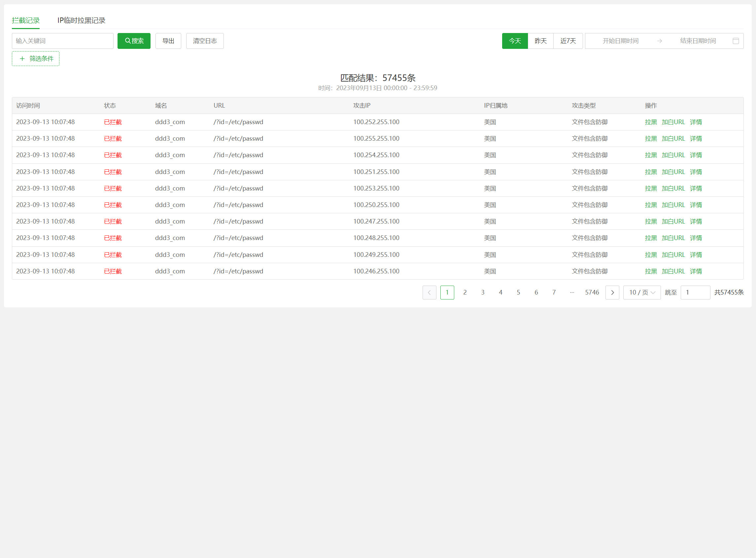The image size is (756, 558).
Task: Add a filter condition with plus button
Action: pyautogui.click(x=35, y=59)
